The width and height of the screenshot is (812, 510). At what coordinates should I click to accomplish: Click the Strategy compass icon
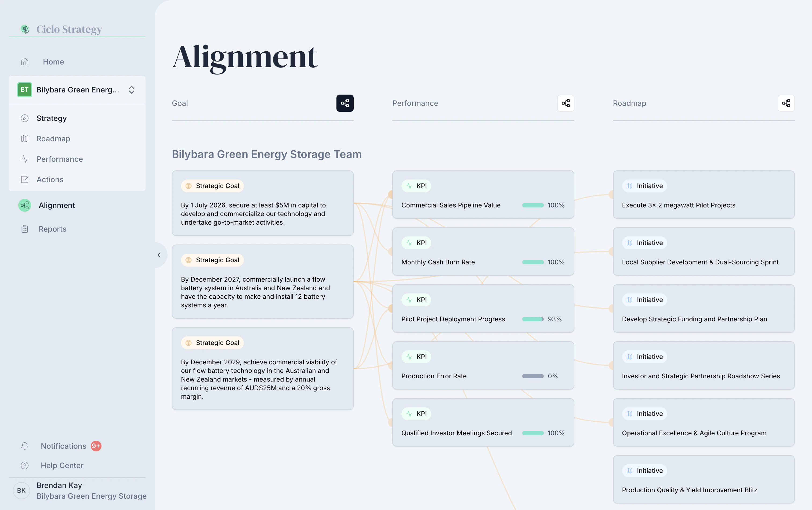(x=25, y=118)
